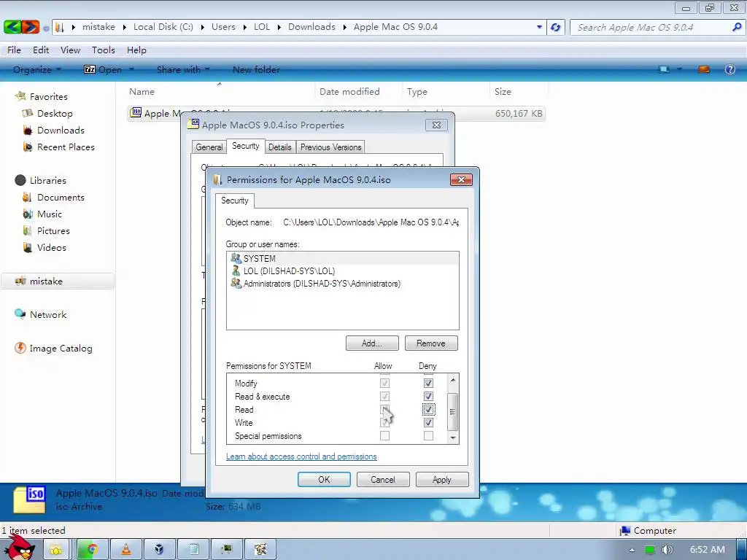The width and height of the screenshot is (747, 560).
Task: Click the permissions list scroll-down arrow
Action: [453, 437]
